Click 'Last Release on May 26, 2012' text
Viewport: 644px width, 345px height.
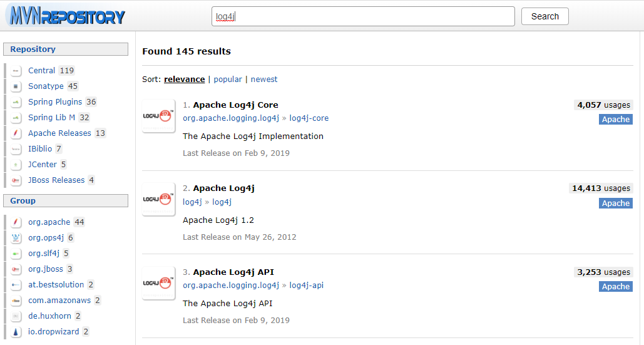pos(240,237)
